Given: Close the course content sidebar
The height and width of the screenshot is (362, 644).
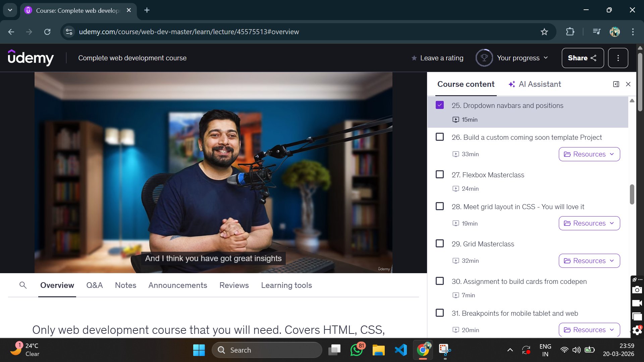Looking at the screenshot, I should click(x=628, y=84).
